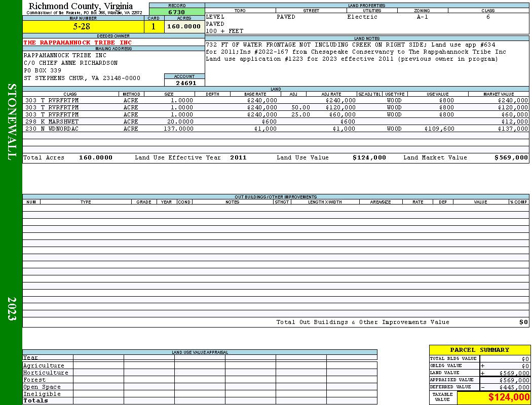Image resolution: width=532 pixels, height=405 pixels.
Task: Click the USE TYPE column header
Action: (x=395, y=94)
